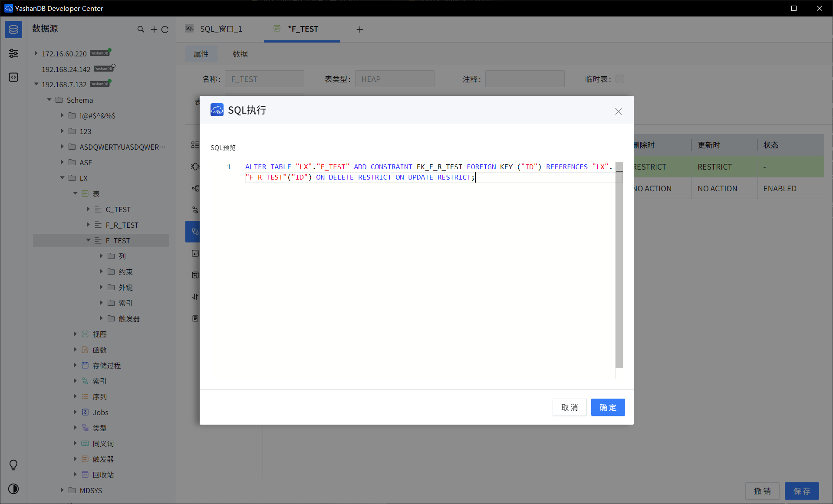Open the 数据 tab
The height and width of the screenshot is (504, 833).
point(240,54)
